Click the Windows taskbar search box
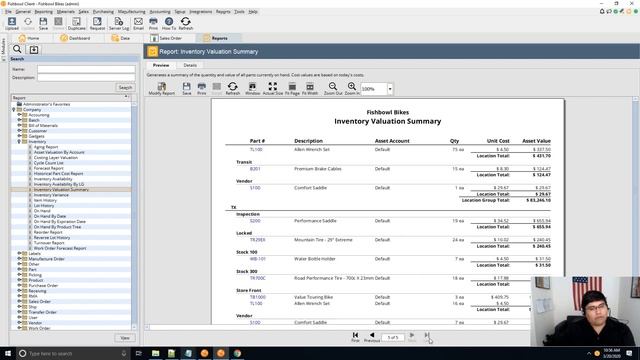The width and height of the screenshot is (640, 360). [x=73, y=353]
